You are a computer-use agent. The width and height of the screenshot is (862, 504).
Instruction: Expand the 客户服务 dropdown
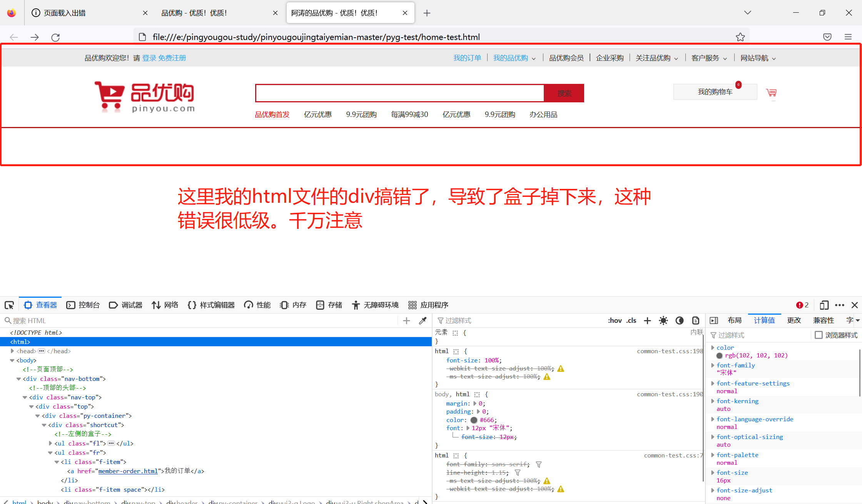point(709,58)
